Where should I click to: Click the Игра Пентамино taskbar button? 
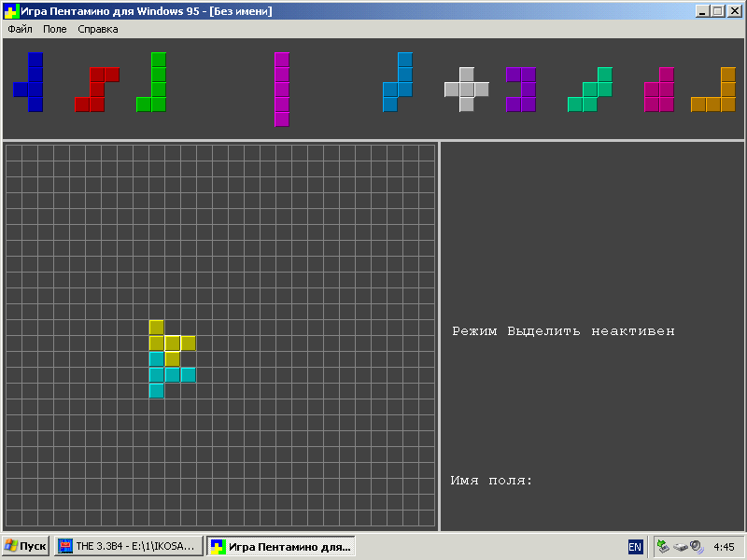point(280,546)
